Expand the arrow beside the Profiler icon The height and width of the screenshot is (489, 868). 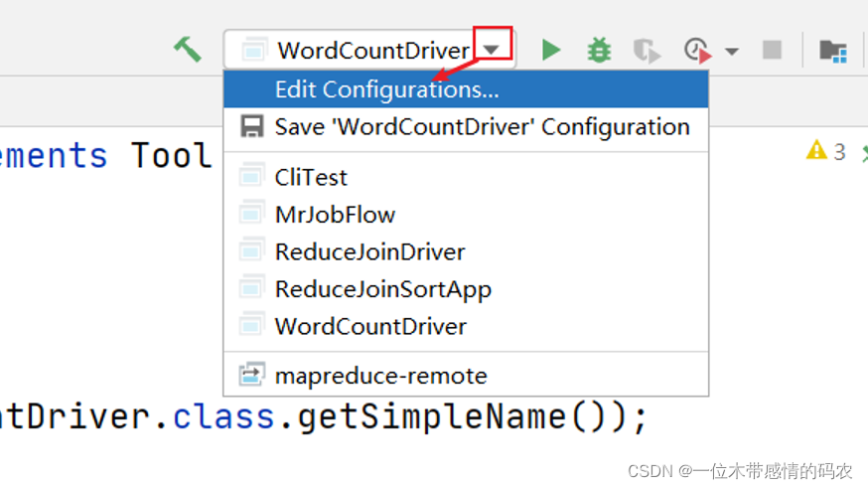click(x=732, y=50)
